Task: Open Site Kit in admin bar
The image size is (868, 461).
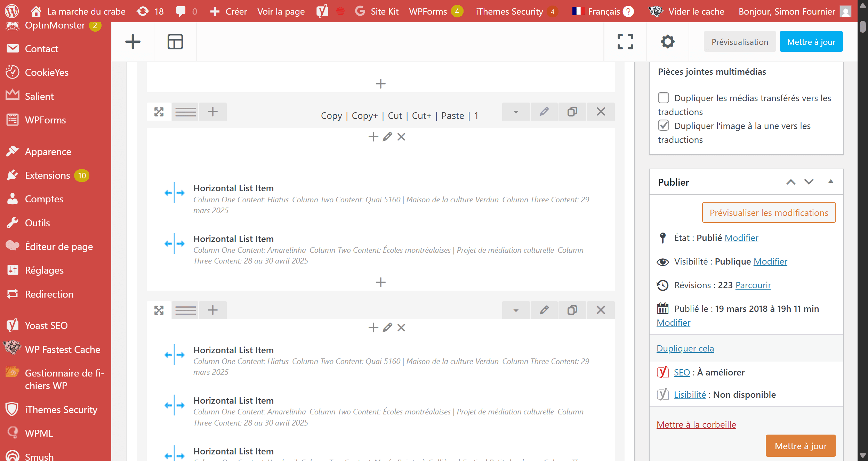Action: pos(377,11)
